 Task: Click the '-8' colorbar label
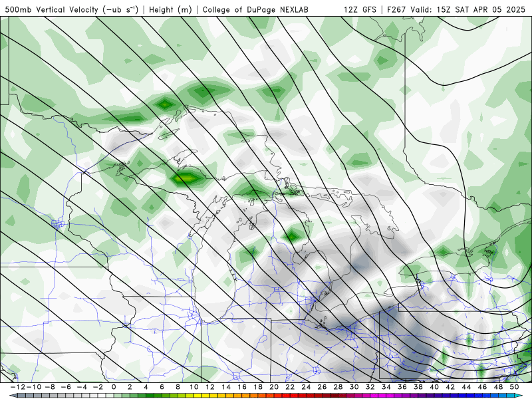point(49,387)
